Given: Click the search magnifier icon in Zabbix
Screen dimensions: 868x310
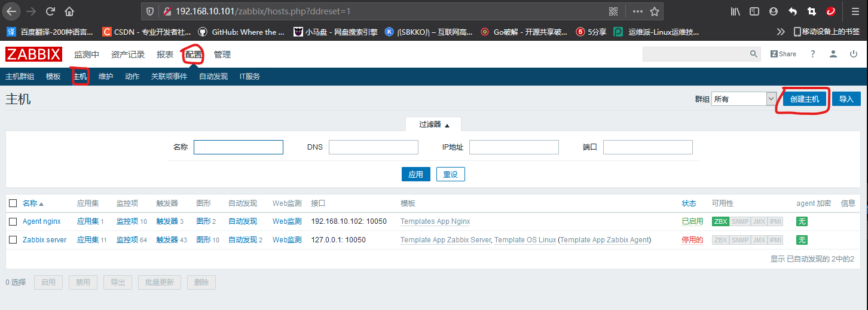Looking at the screenshot, I should point(754,54).
